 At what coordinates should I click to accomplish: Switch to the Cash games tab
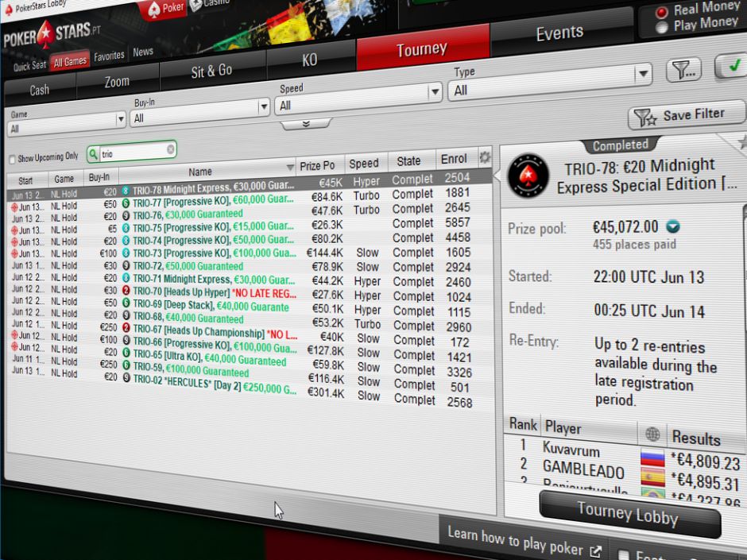pos(40,90)
